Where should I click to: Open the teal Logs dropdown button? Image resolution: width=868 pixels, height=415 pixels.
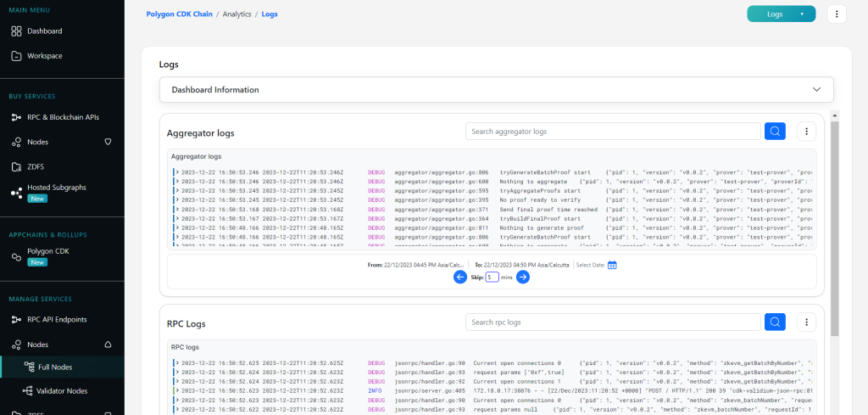click(x=781, y=14)
